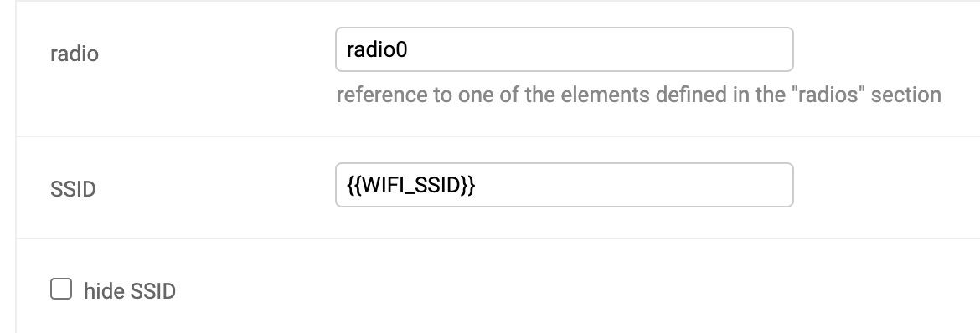Click the quoted word "radios" in the hint
The width and height of the screenshot is (980, 333).
coord(833,95)
